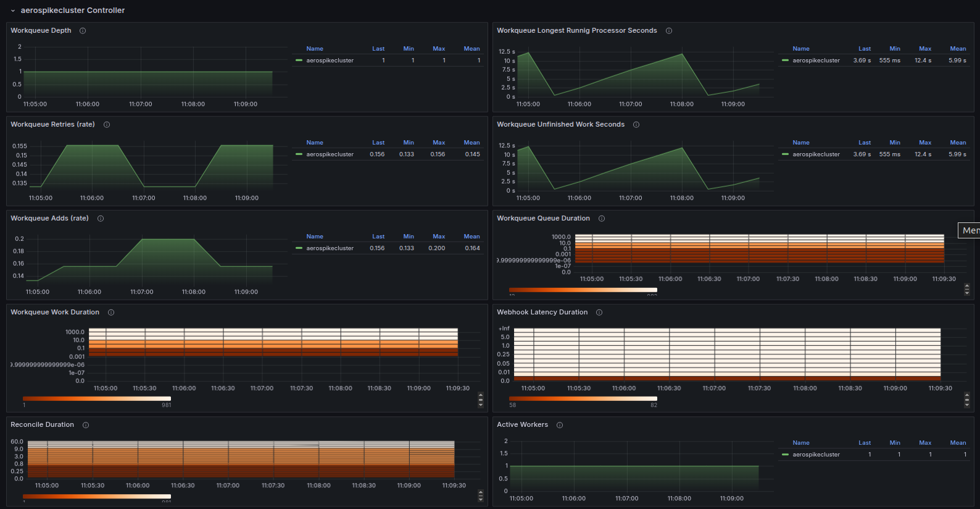Collapse the aerospikecluster Controller row
The height and width of the screenshot is (509, 980).
click(13, 11)
